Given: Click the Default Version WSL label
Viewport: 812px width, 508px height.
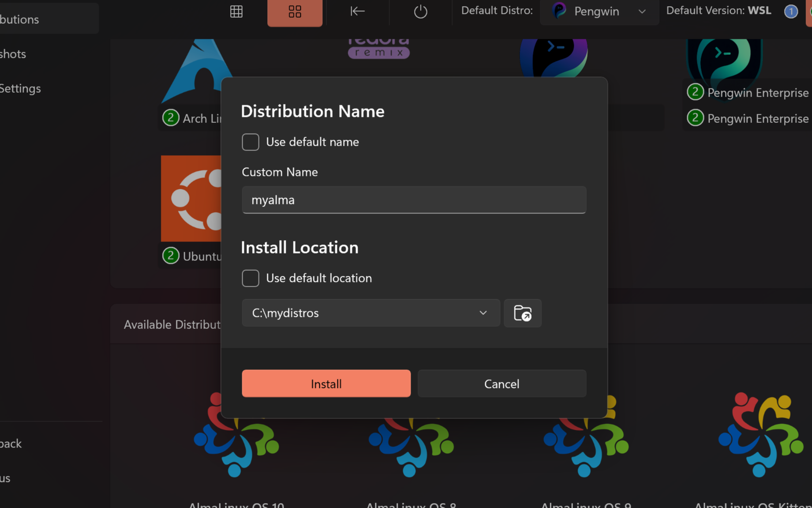Looking at the screenshot, I should tap(718, 11).
